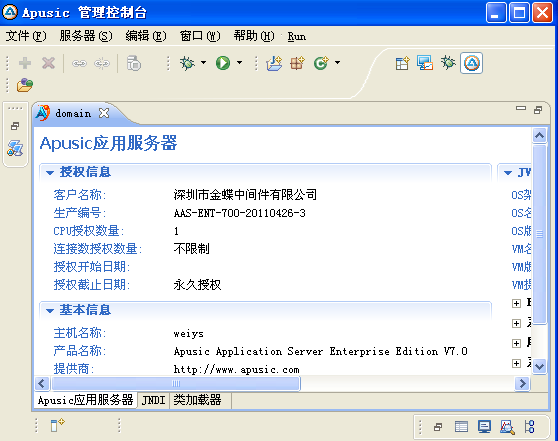Click the new Java project folder icon
This screenshot has height=441, width=558.
click(x=274, y=63)
